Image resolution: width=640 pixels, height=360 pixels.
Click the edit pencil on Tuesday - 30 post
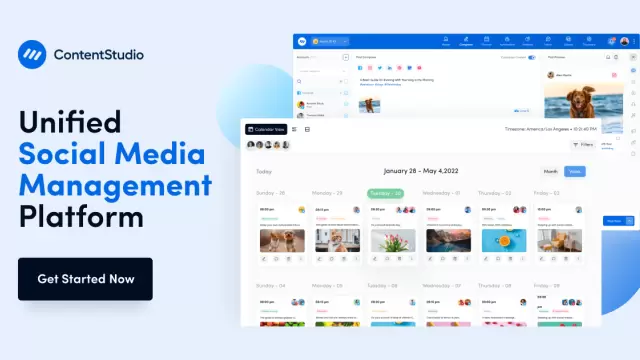click(375, 259)
